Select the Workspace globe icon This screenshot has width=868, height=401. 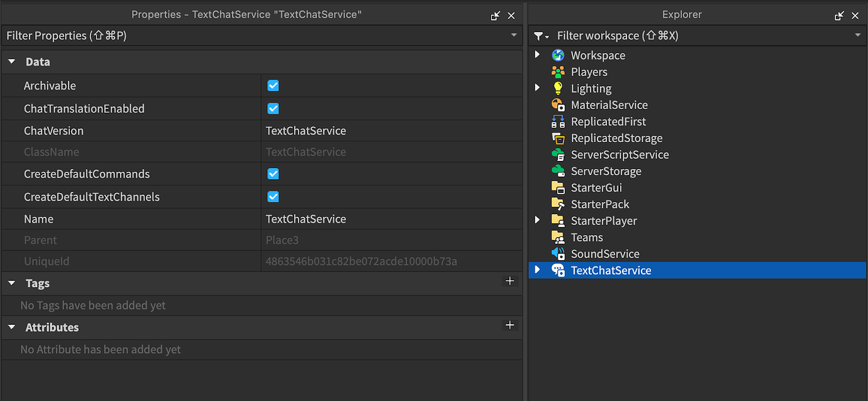tap(558, 55)
